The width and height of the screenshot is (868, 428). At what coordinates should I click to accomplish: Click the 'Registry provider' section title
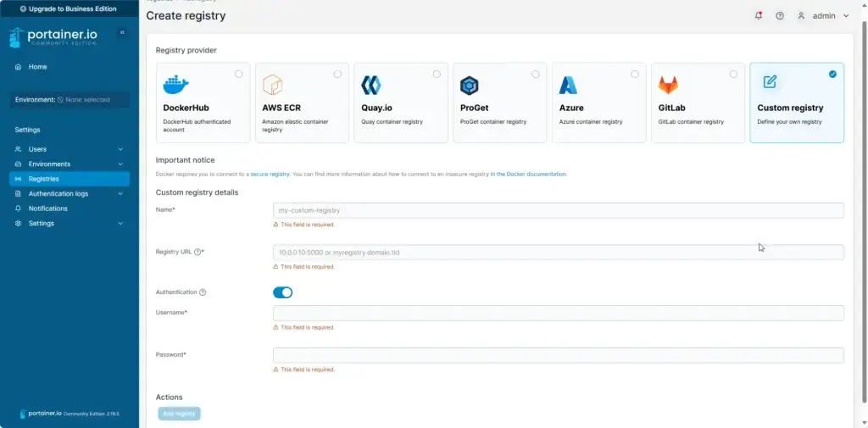(x=186, y=50)
